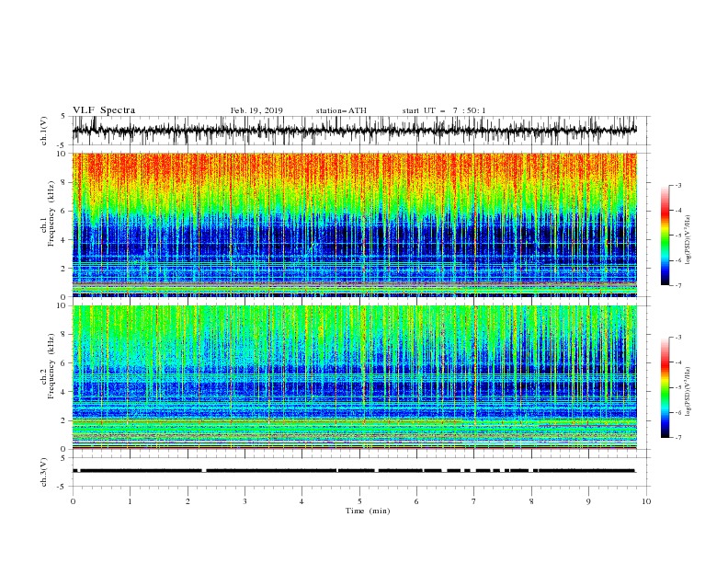Click time-axis tick label "5"
Screen dimensions: 728x563
point(359,501)
